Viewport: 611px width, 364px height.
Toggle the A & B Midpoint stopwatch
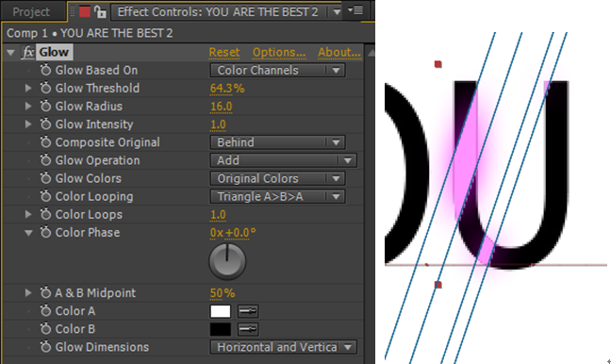click(x=45, y=292)
